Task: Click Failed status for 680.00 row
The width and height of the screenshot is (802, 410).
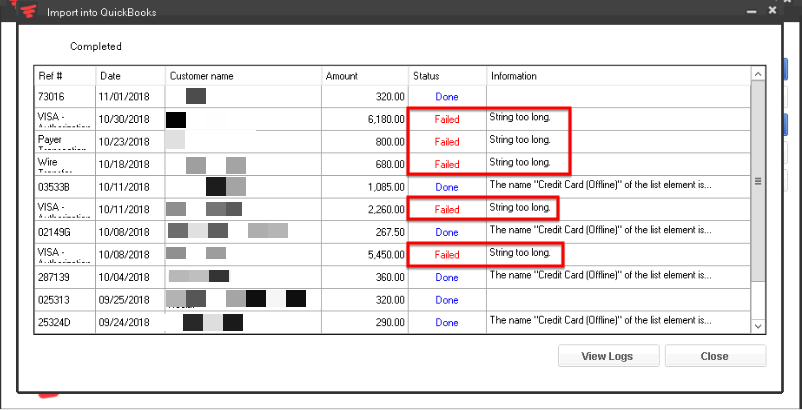Action: click(x=447, y=164)
